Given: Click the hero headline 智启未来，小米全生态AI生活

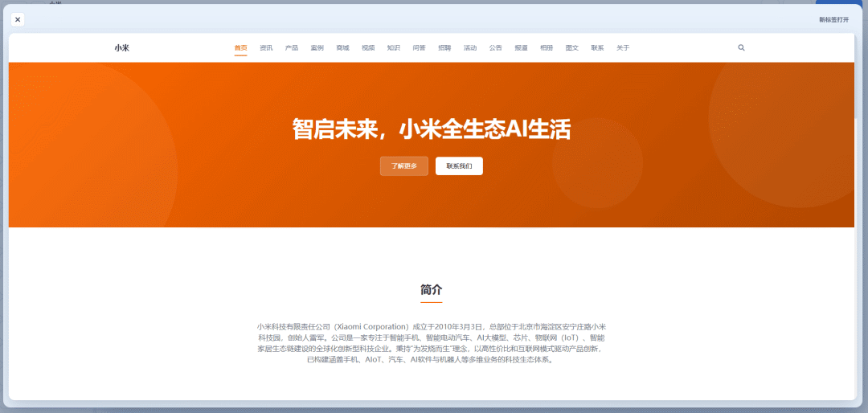Looking at the screenshot, I should (432, 131).
